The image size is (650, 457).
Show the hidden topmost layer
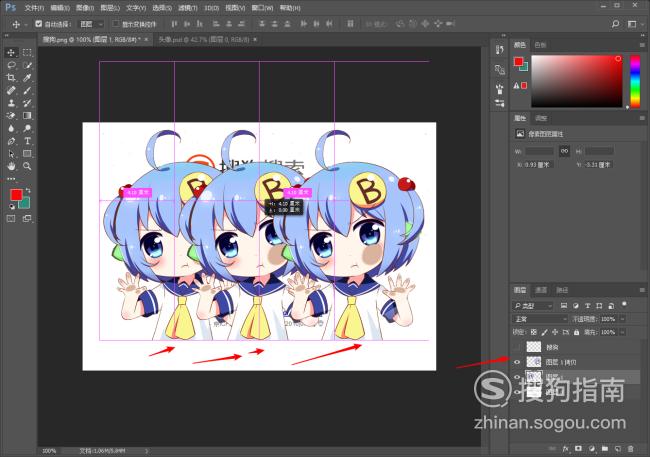tap(517, 347)
